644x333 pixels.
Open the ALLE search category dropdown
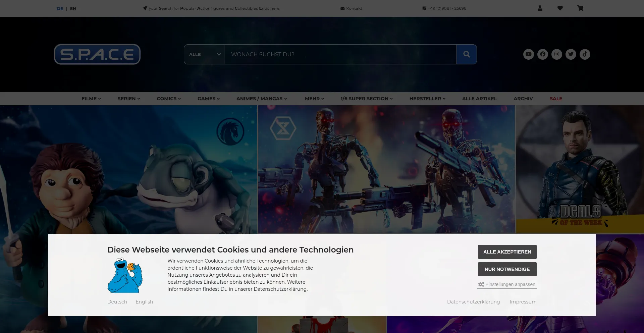point(204,54)
